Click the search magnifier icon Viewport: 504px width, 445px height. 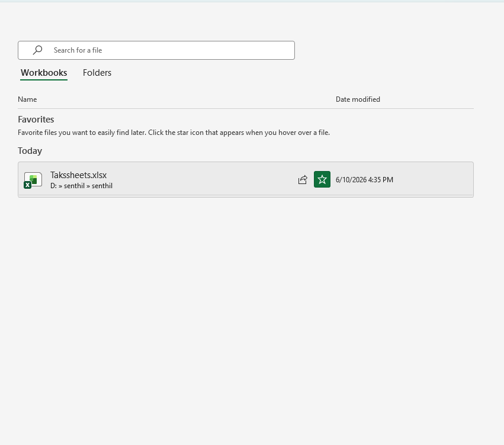[37, 50]
